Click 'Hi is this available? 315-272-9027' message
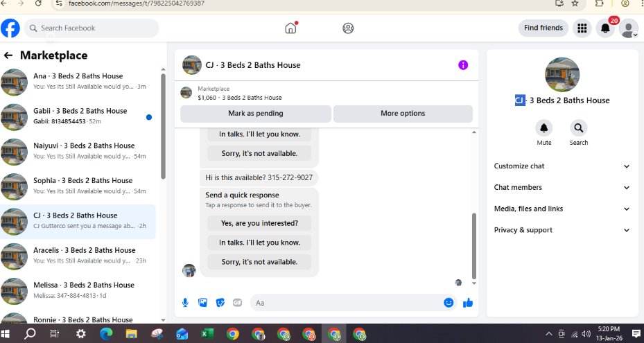The image size is (644, 343). (x=259, y=177)
